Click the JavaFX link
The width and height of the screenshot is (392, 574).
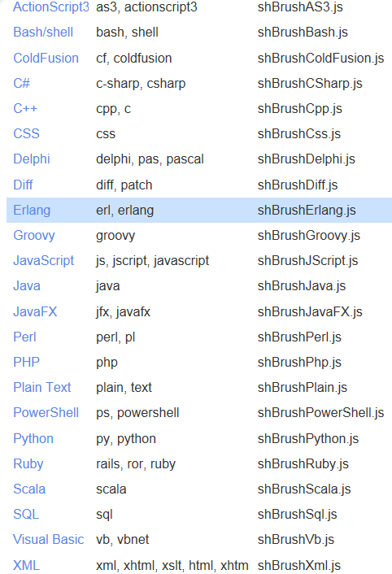point(35,312)
